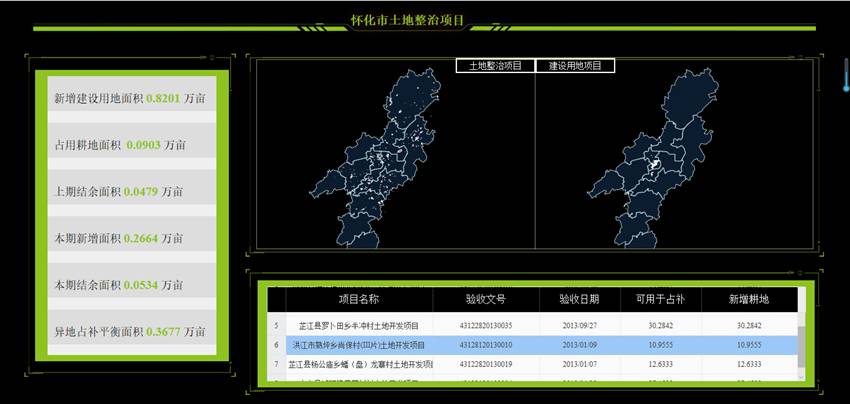
Task: Click the 异地占补平衡面积 statistic card
Action: [x=131, y=332]
